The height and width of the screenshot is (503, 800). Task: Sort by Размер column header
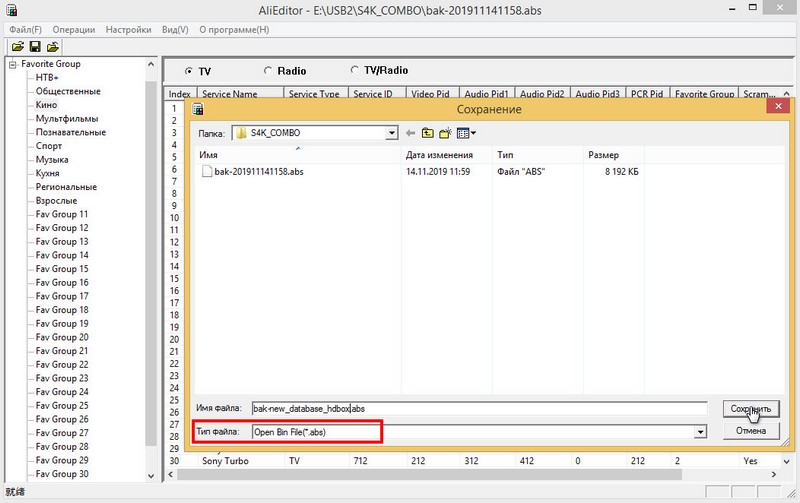point(614,155)
